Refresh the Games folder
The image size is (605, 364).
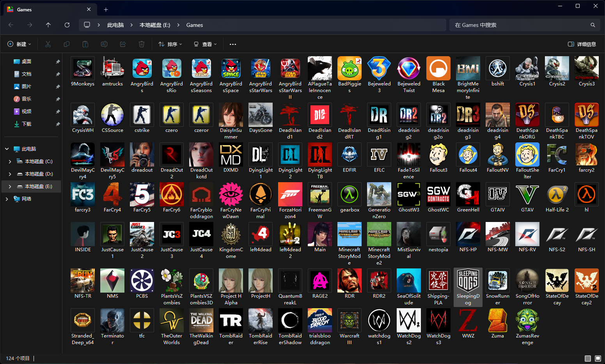[x=67, y=25]
